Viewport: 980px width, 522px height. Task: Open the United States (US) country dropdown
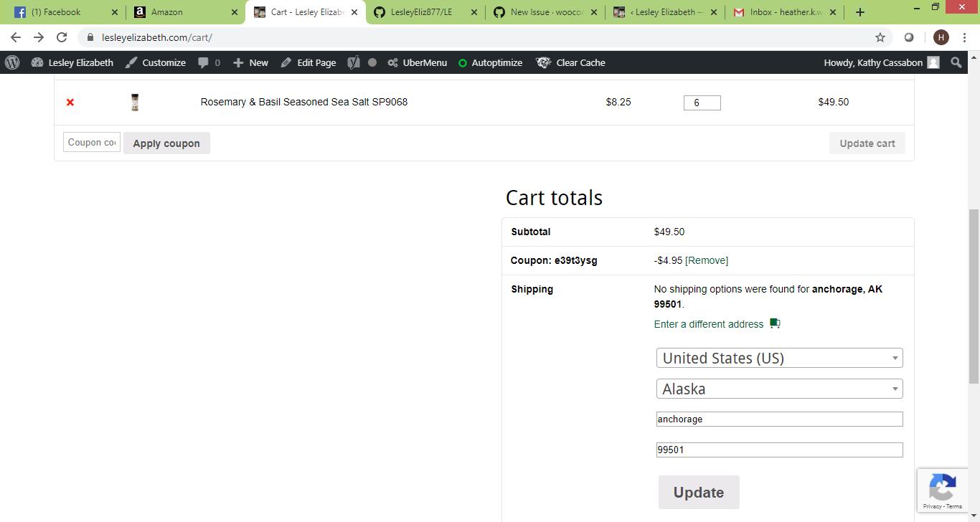coord(780,358)
